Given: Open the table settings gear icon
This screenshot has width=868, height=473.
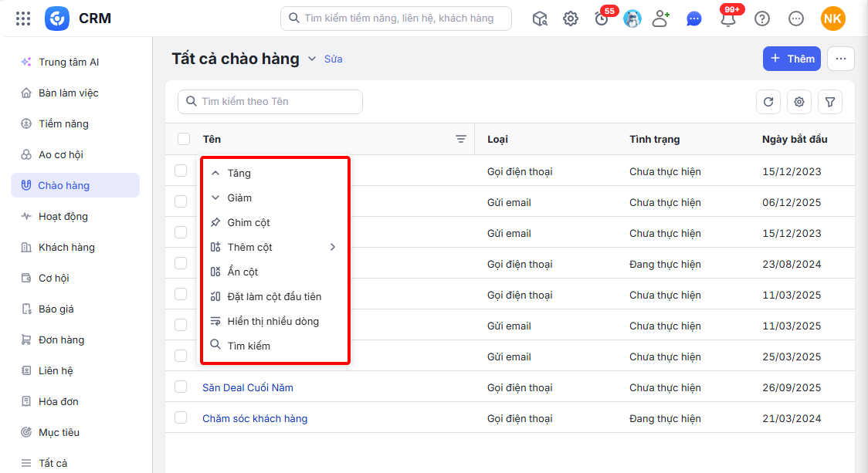Looking at the screenshot, I should [x=799, y=102].
